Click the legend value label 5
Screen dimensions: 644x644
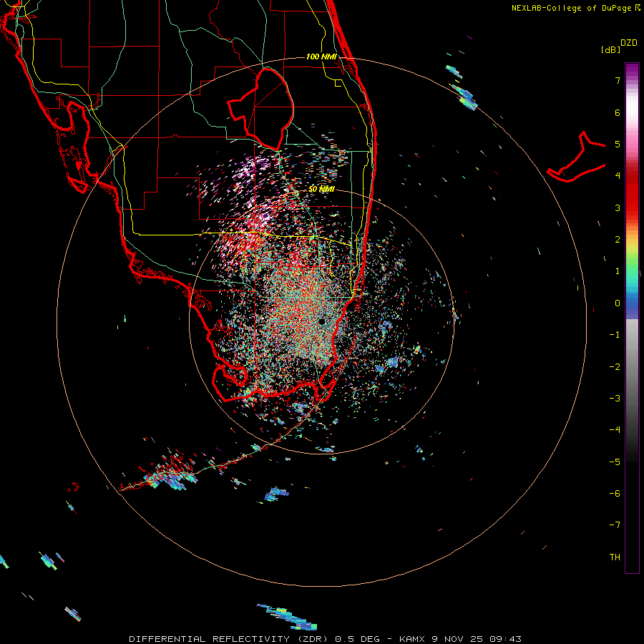tap(618, 145)
